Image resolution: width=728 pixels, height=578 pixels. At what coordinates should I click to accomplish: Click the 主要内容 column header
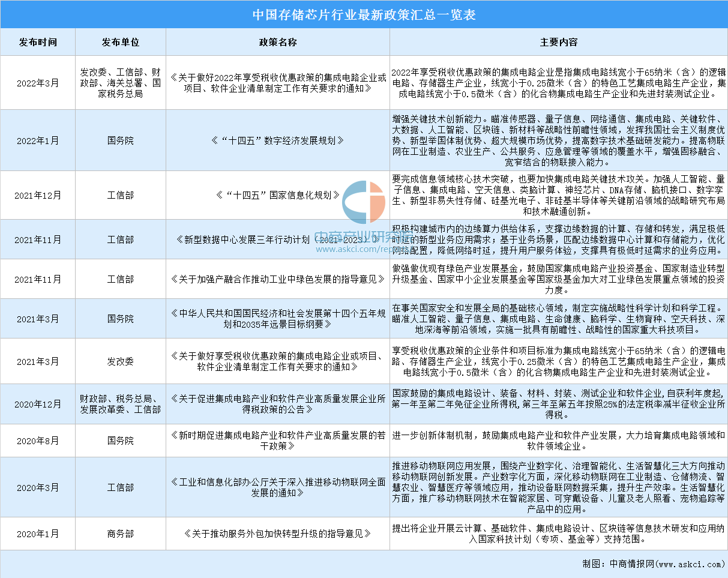coord(558,42)
